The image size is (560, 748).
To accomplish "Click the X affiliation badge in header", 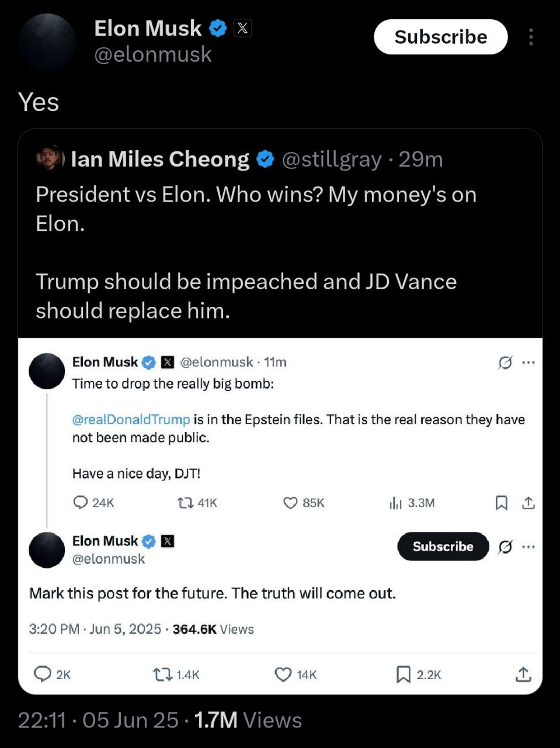I will coord(243,28).
